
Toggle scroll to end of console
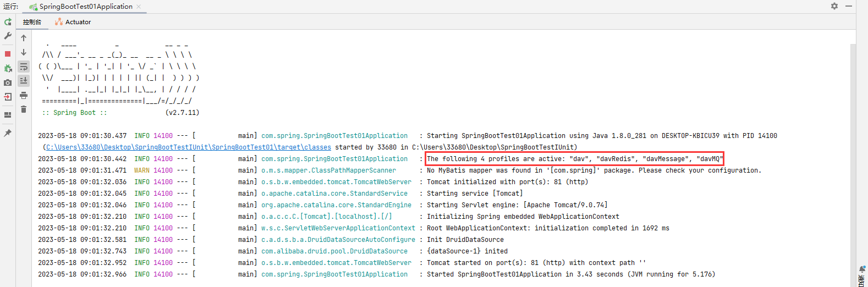pyautogui.click(x=24, y=81)
